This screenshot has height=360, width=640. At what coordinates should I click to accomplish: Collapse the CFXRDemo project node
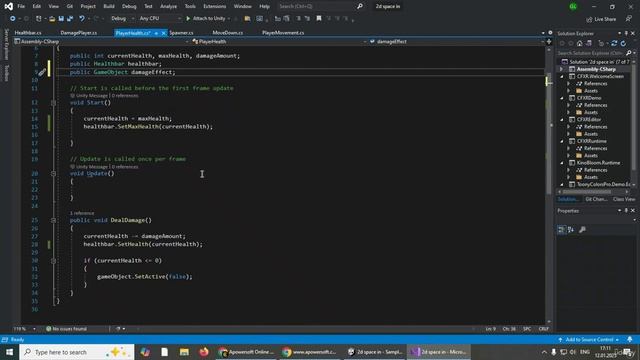click(x=562, y=98)
